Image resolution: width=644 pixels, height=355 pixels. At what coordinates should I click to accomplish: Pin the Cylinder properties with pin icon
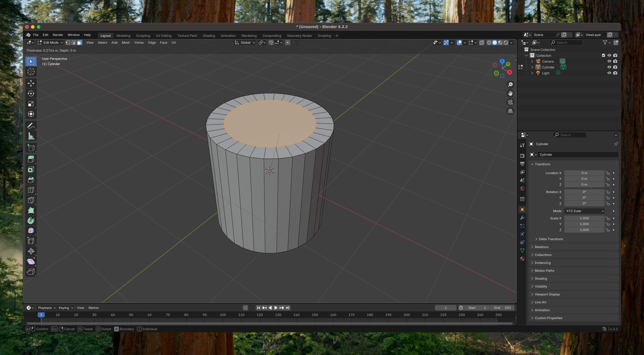[616, 144]
